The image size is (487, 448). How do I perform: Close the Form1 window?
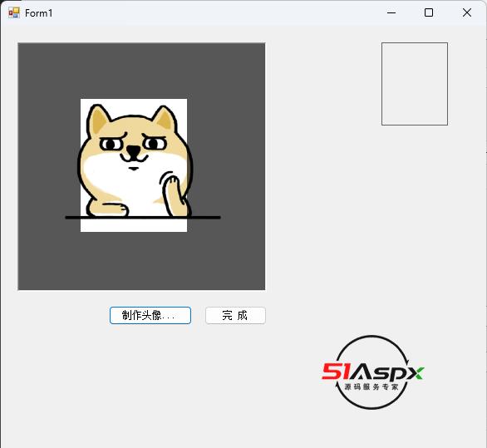[x=467, y=12]
